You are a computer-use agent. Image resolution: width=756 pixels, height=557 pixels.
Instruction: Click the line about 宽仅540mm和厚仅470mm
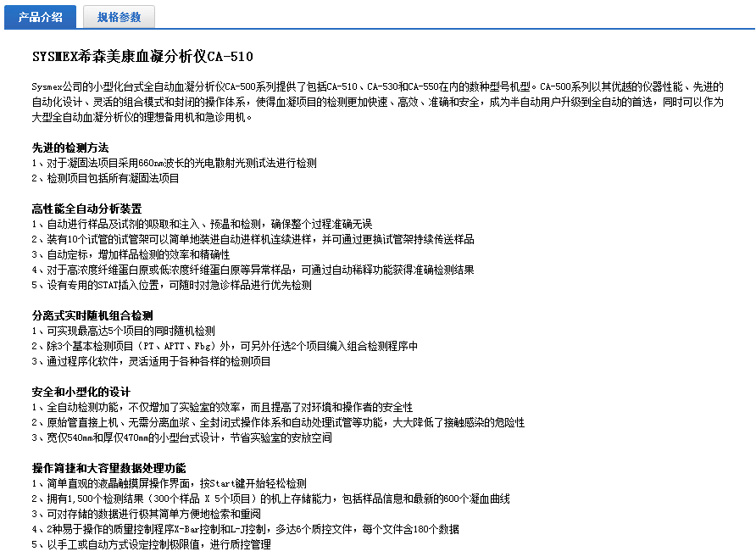pos(181,437)
